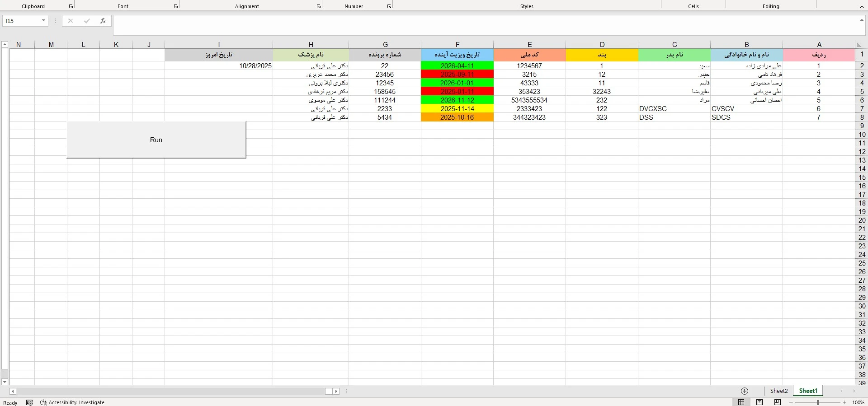
Task: Switch to Normal view
Action: click(741, 402)
